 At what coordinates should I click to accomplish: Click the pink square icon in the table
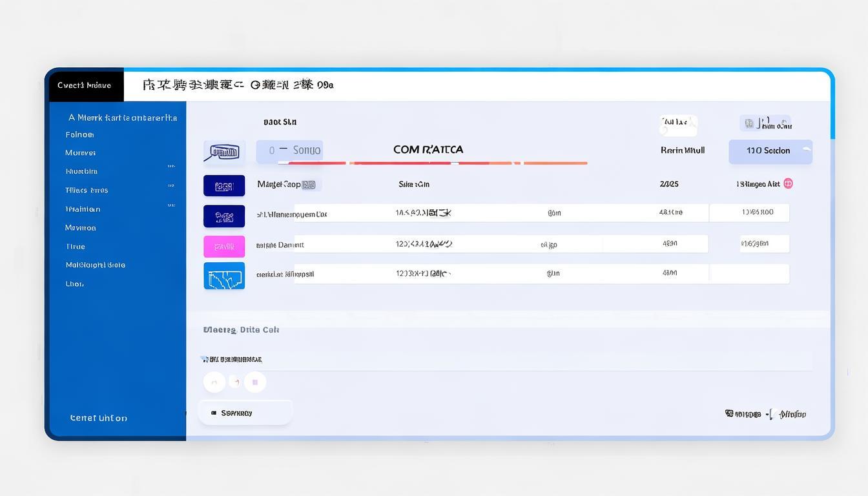[224, 246]
